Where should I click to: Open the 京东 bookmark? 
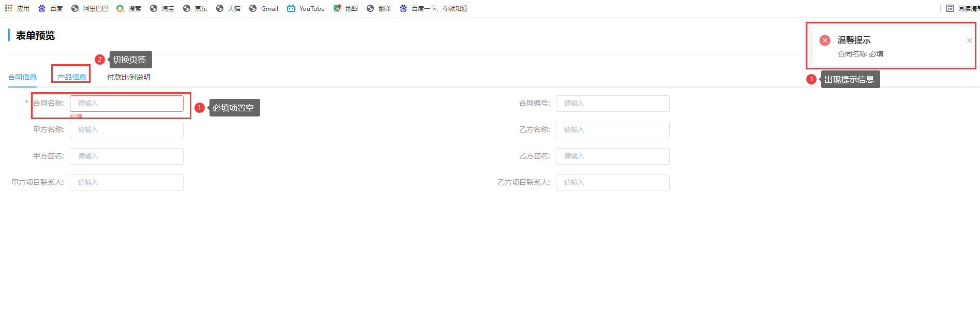pyautogui.click(x=195, y=8)
